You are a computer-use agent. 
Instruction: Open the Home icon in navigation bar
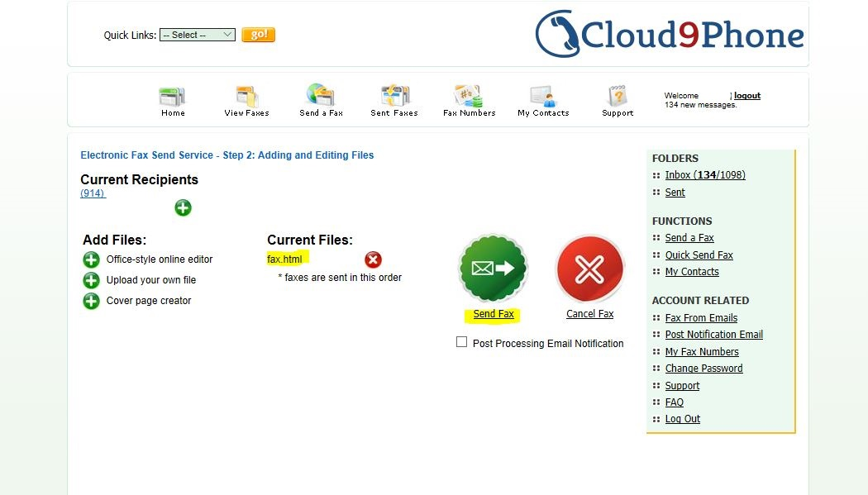click(172, 97)
